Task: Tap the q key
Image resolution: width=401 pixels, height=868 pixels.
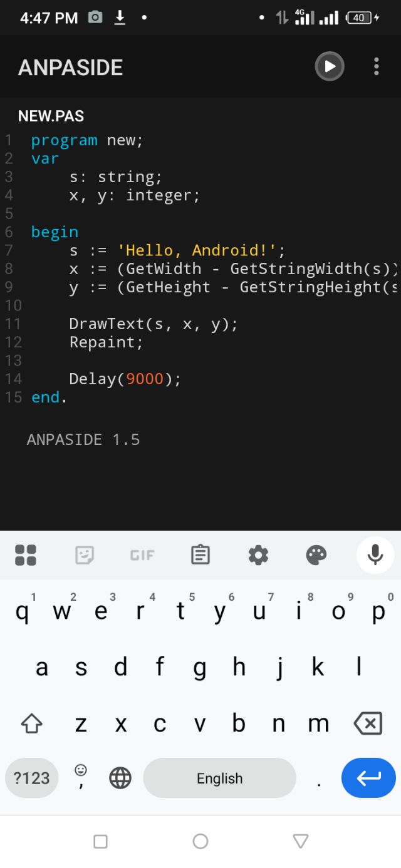Action: pyautogui.click(x=22, y=612)
